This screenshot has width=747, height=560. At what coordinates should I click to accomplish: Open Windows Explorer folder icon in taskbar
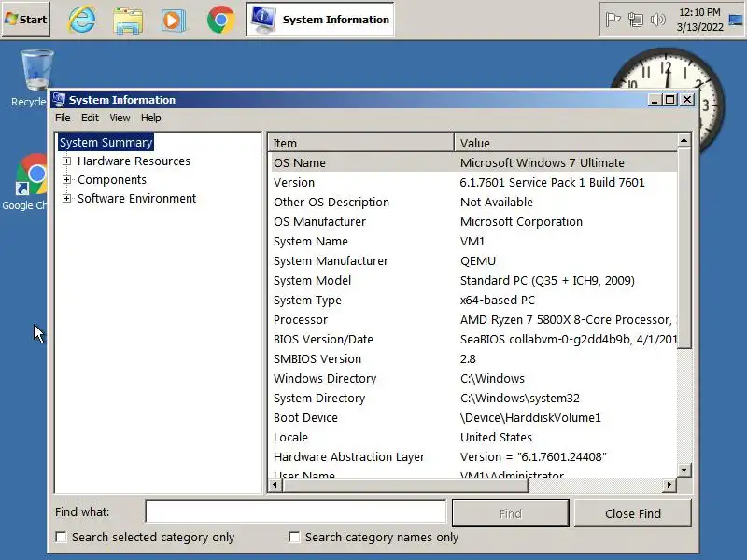point(128,21)
